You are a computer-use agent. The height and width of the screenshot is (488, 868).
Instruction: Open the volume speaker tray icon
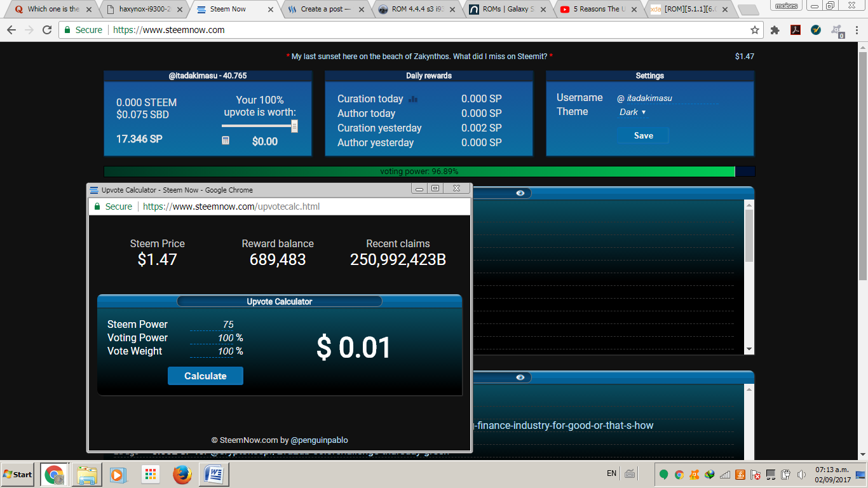[x=802, y=474]
